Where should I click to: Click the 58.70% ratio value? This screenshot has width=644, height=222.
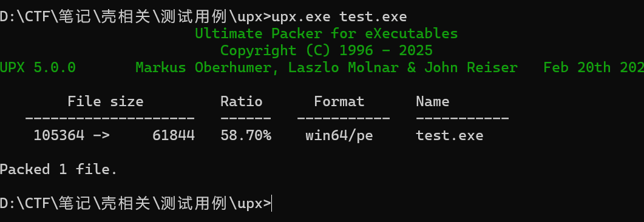point(246,135)
